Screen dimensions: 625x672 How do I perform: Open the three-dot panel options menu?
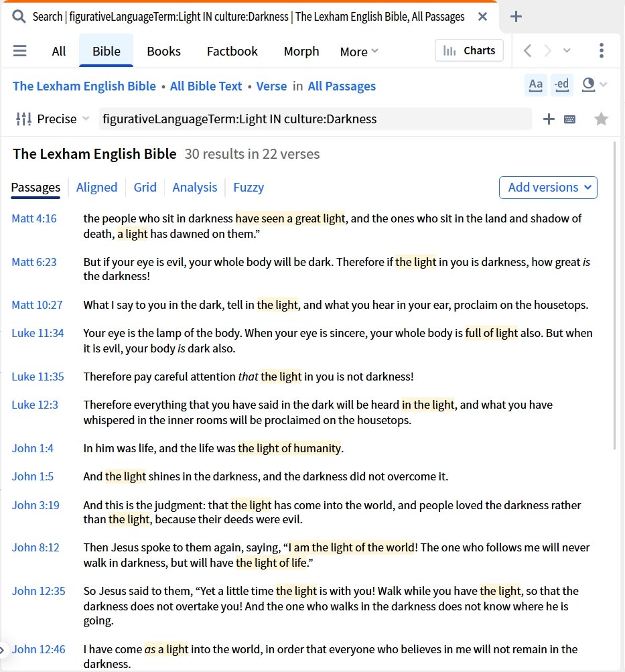(x=602, y=50)
